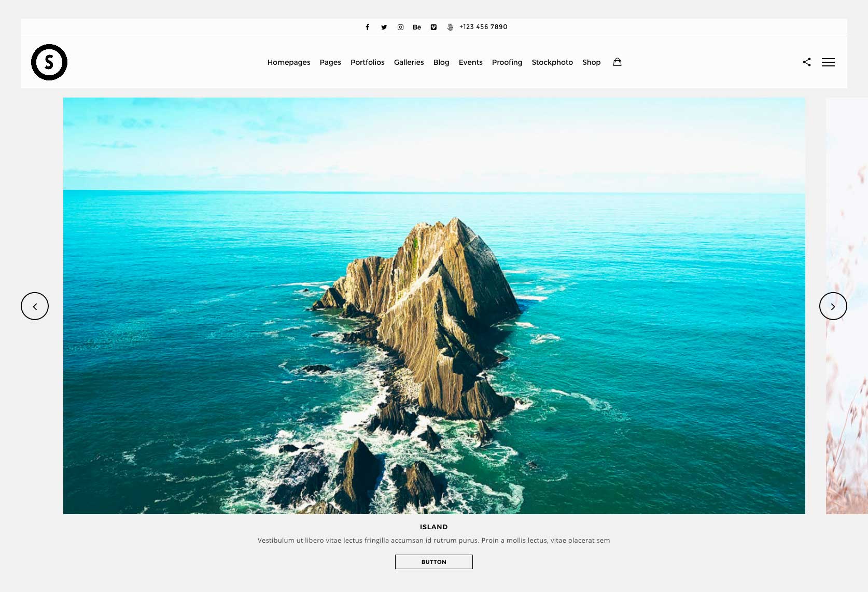Viewport: 868px width, 592px height.
Task: Open the Vimeo icon link
Action: click(x=433, y=27)
